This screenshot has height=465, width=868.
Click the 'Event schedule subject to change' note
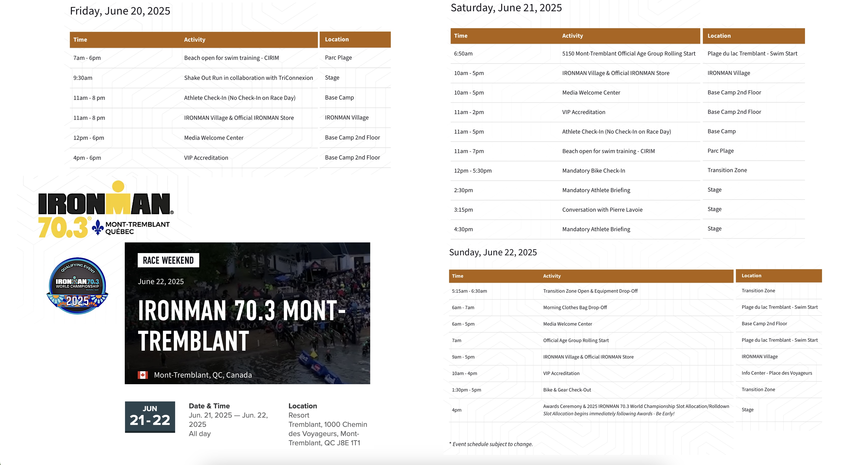pos(491,444)
